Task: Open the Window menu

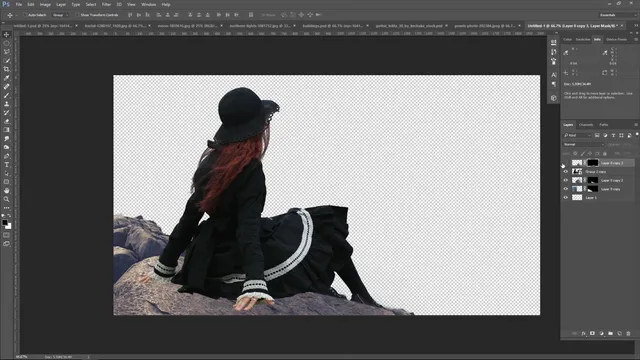Action: coord(149,4)
